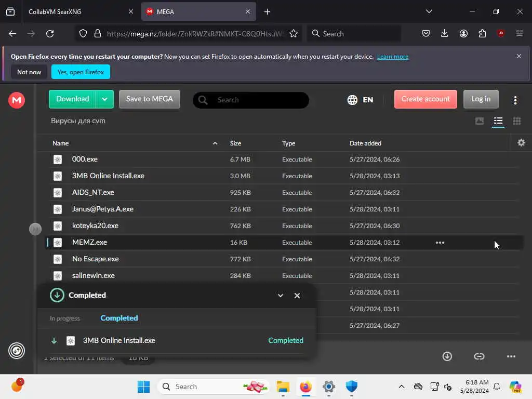This screenshot has width=532, height=399.
Task: Go back in Firefox
Action: (x=12, y=34)
